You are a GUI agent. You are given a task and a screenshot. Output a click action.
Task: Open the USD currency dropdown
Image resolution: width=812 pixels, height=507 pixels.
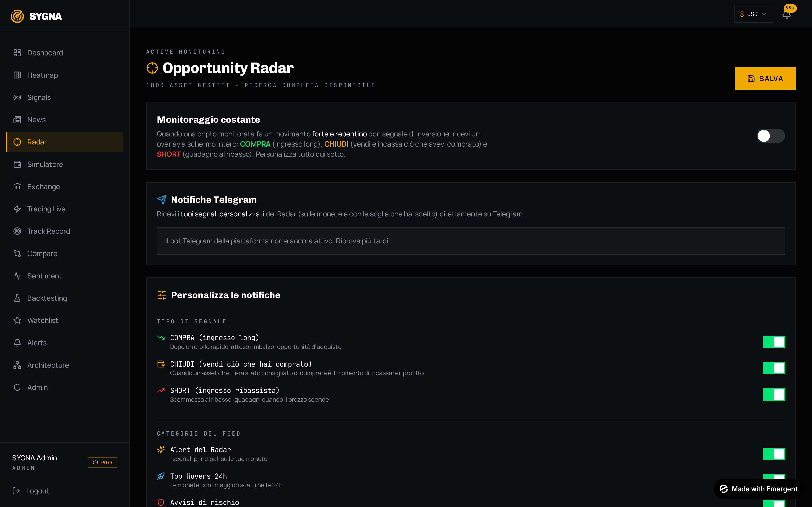[754, 14]
